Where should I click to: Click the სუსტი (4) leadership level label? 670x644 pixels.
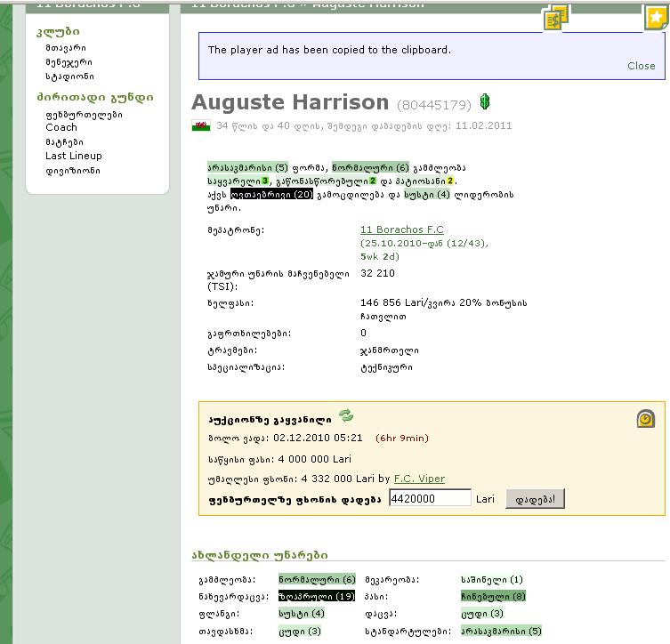[x=427, y=194]
